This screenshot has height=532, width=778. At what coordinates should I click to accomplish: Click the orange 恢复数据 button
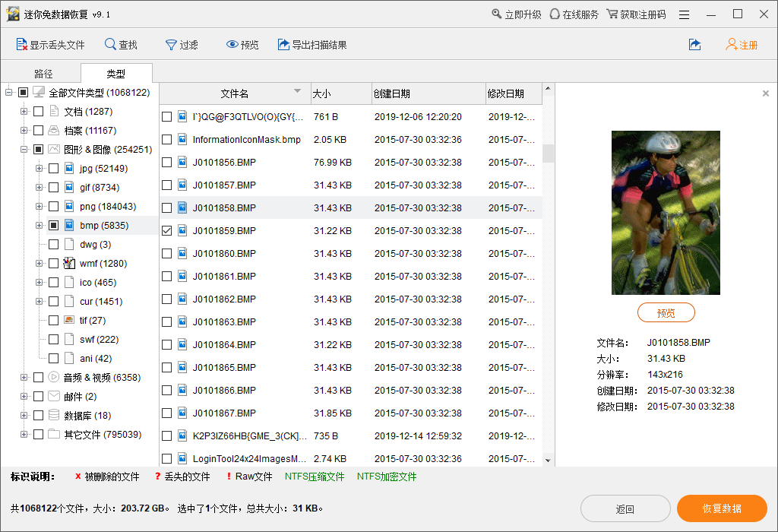tap(722, 508)
